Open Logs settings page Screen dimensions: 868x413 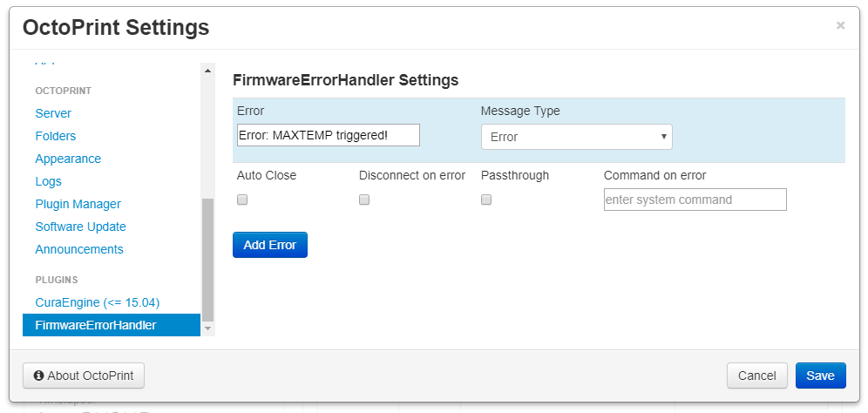(48, 181)
